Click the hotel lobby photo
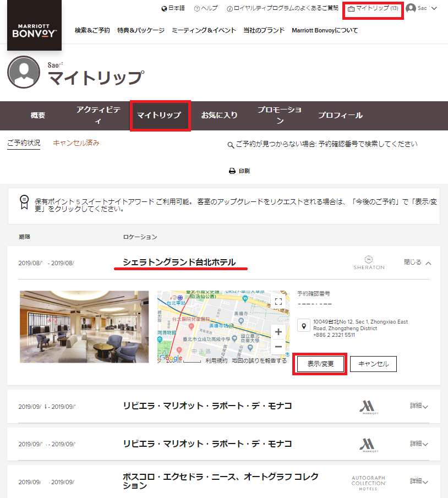This screenshot has width=448, height=498. tap(84, 327)
